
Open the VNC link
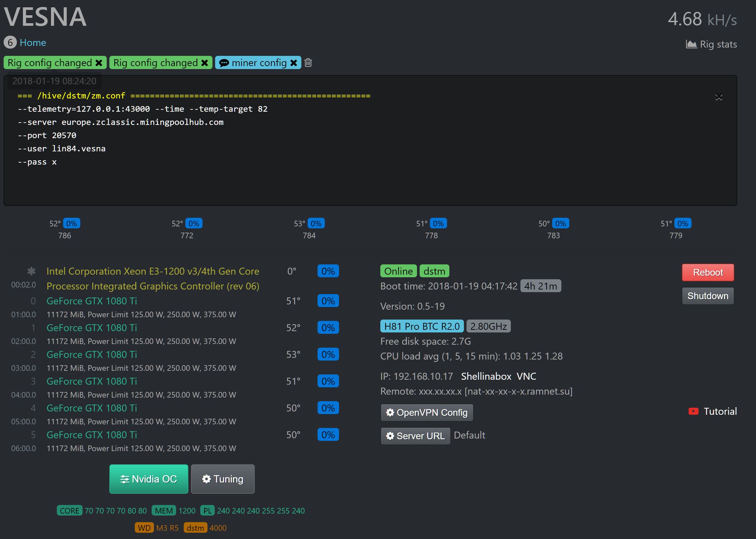(526, 376)
